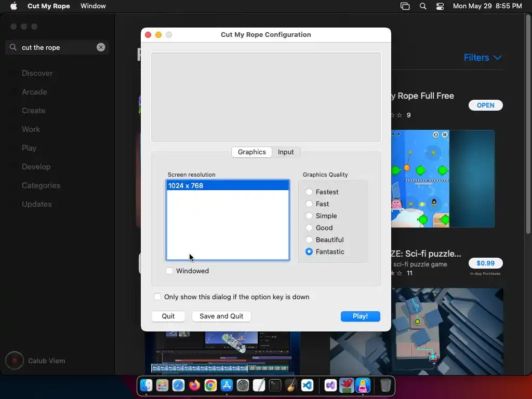Open the blue puzzle game screenshot thumbnail
The height and width of the screenshot is (399, 532).
point(443,179)
